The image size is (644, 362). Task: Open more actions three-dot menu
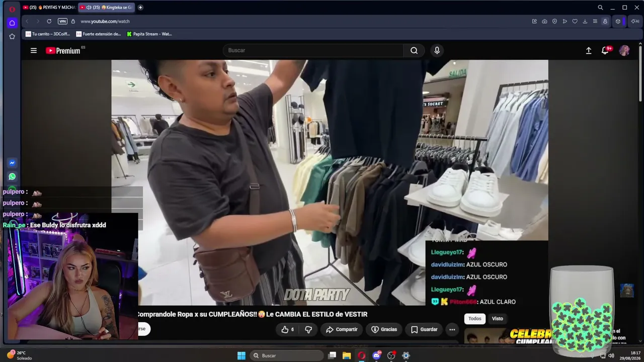(x=452, y=329)
